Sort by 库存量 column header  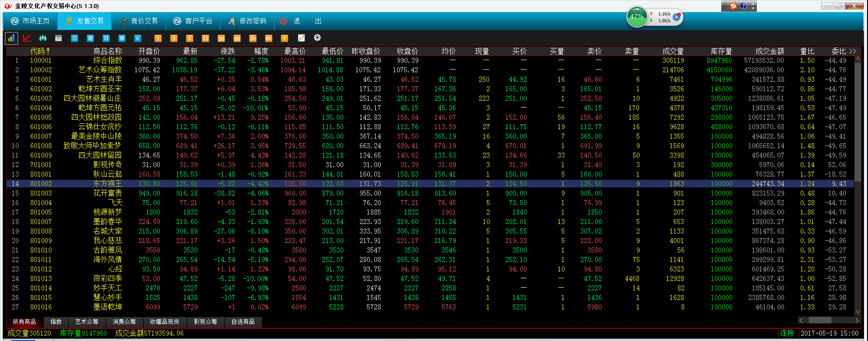(721, 51)
